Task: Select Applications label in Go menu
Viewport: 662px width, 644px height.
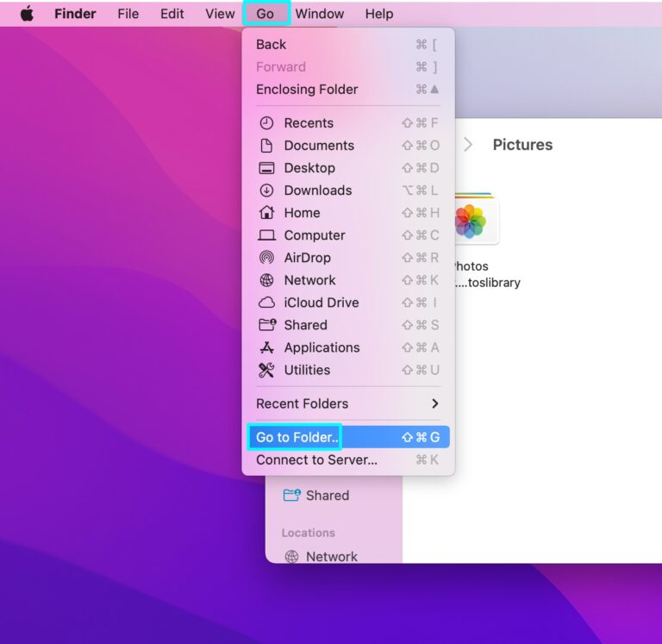Action: coord(322,347)
